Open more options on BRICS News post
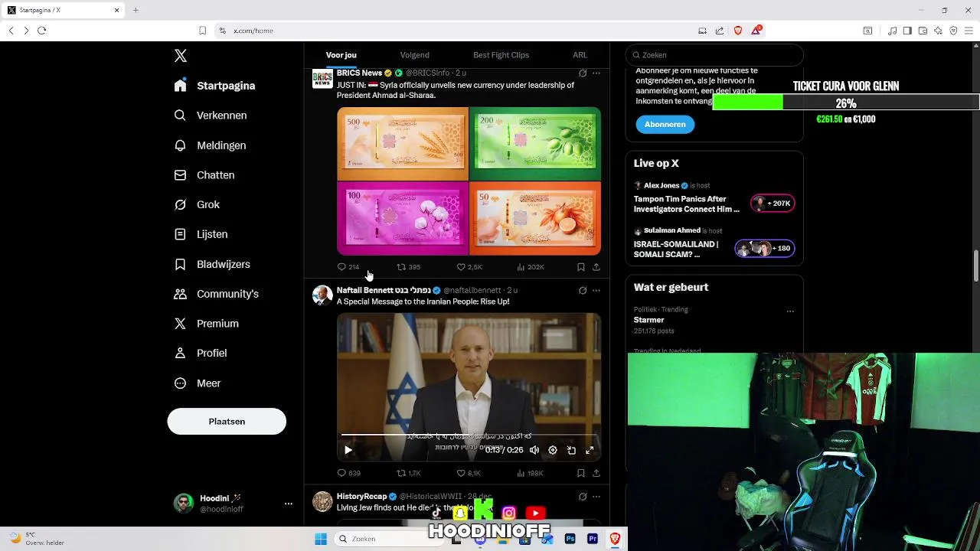980x551 pixels. [x=596, y=73]
